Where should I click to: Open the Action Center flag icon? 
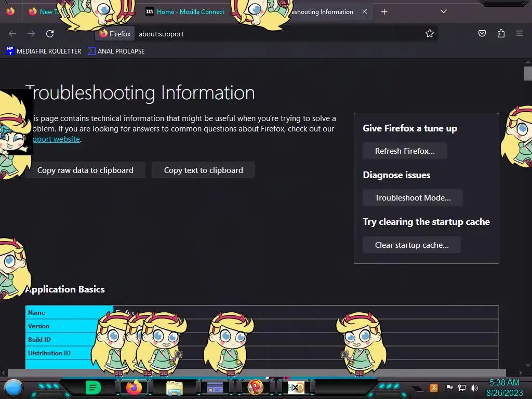pyautogui.click(x=449, y=388)
